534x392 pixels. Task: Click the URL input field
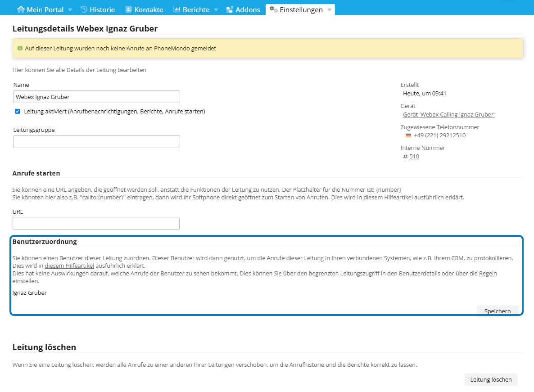coord(96,223)
